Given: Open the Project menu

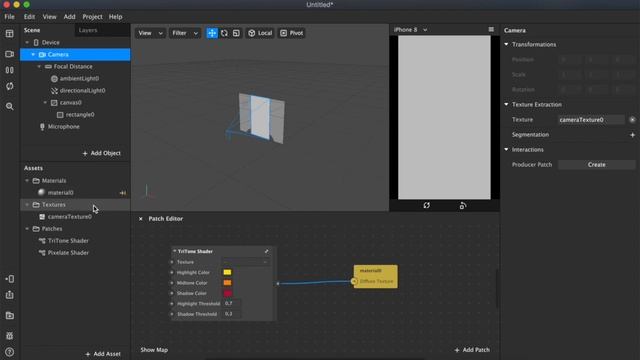Looking at the screenshot, I should [x=92, y=17].
